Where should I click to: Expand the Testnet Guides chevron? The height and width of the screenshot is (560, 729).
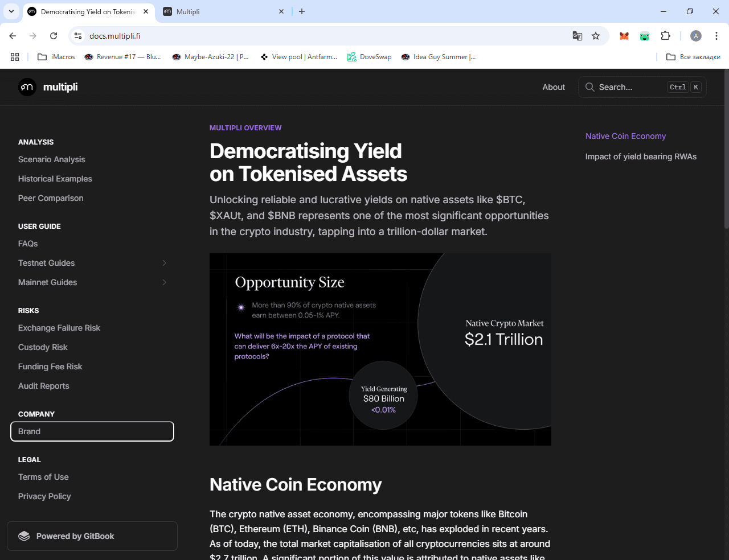[x=164, y=263]
